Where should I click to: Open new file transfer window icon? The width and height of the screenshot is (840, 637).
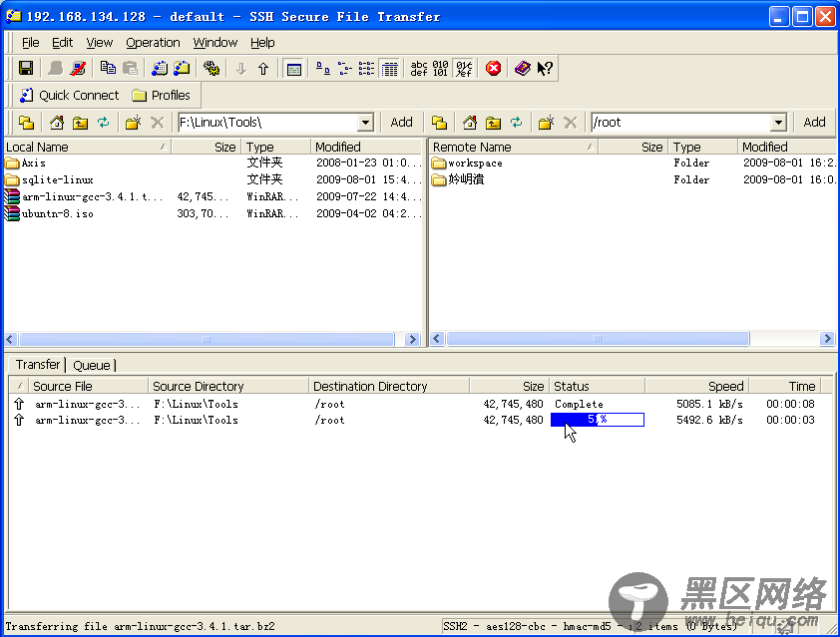(x=183, y=69)
